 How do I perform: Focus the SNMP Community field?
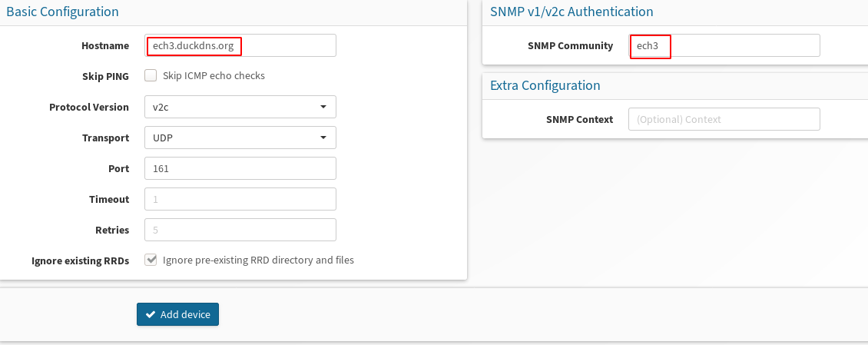[724, 45]
